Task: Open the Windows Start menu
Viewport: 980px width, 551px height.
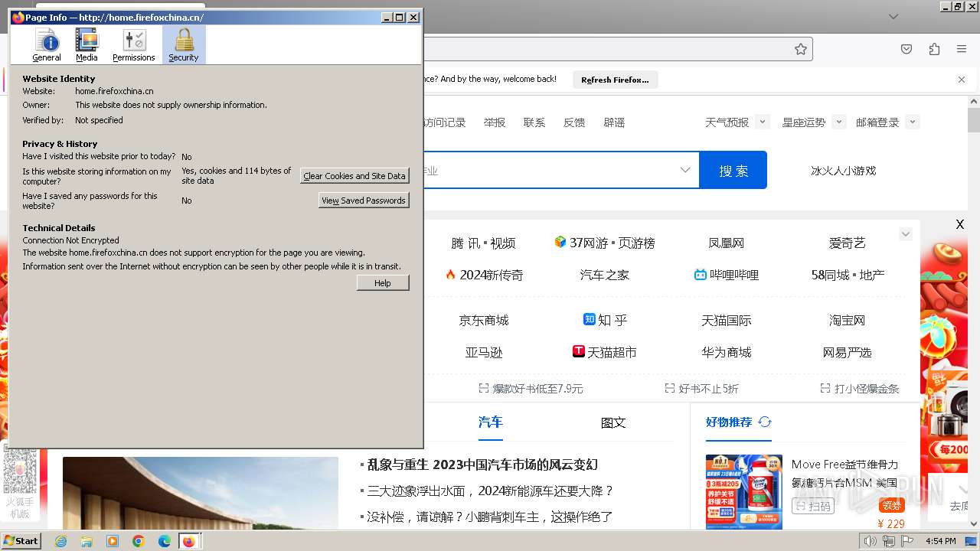Action: [21, 541]
